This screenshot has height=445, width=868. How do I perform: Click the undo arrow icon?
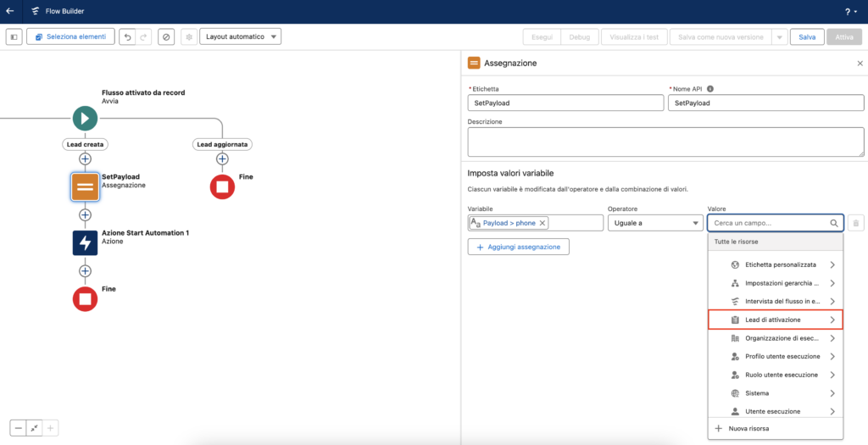(x=126, y=37)
